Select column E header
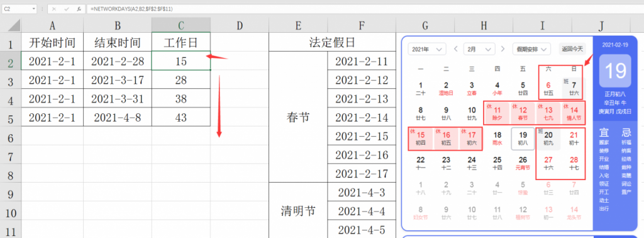Screen dimensions: 644x238 pyautogui.click(x=298, y=25)
